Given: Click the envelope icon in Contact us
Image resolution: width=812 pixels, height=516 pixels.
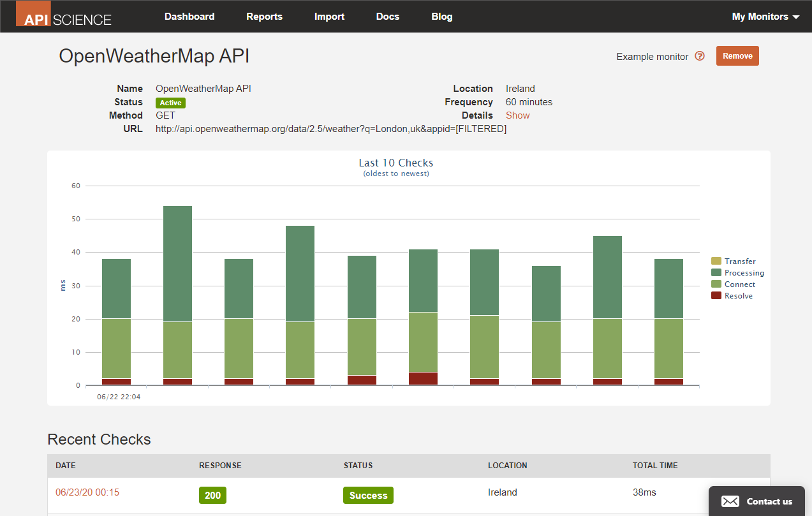Looking at the screenshot, I should [x=730, y=501].
